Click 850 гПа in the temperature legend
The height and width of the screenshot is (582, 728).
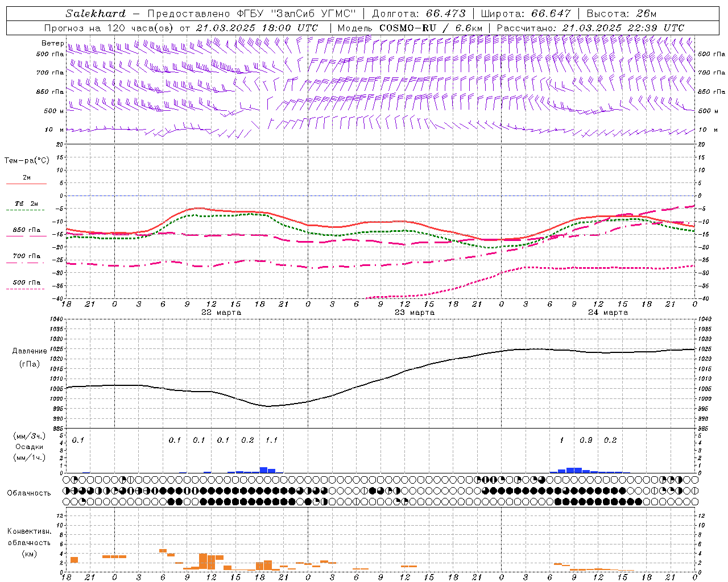27,230
